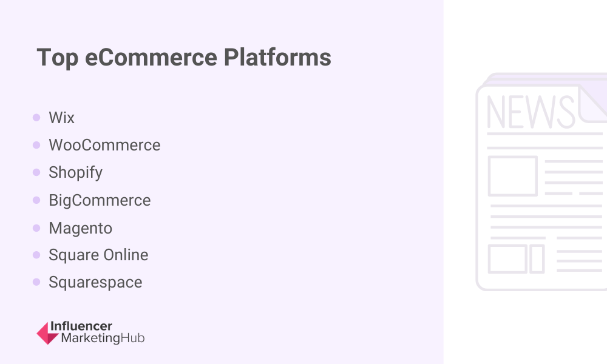Click the bullet dot beside Square Online
Image resolution: width=607 pixels, height=364 pixels.
click(36, 255)
